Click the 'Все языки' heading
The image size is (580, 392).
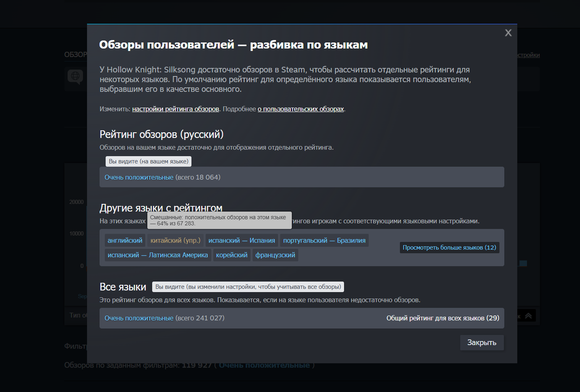tap(123, 287)
